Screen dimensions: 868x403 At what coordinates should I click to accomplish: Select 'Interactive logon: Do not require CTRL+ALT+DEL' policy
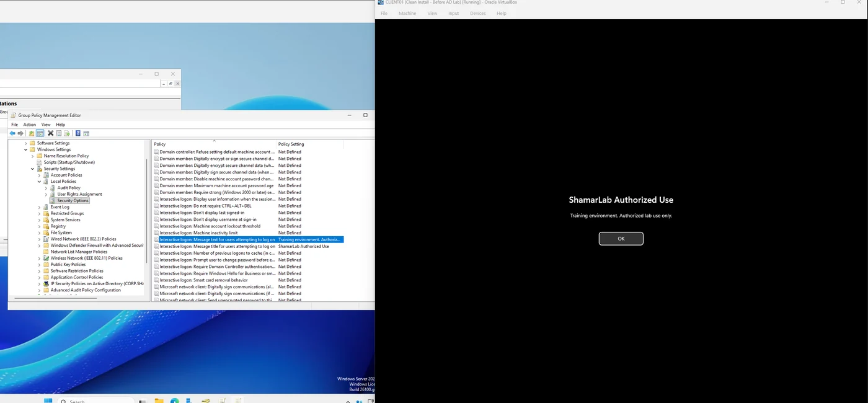click(205, 206)
